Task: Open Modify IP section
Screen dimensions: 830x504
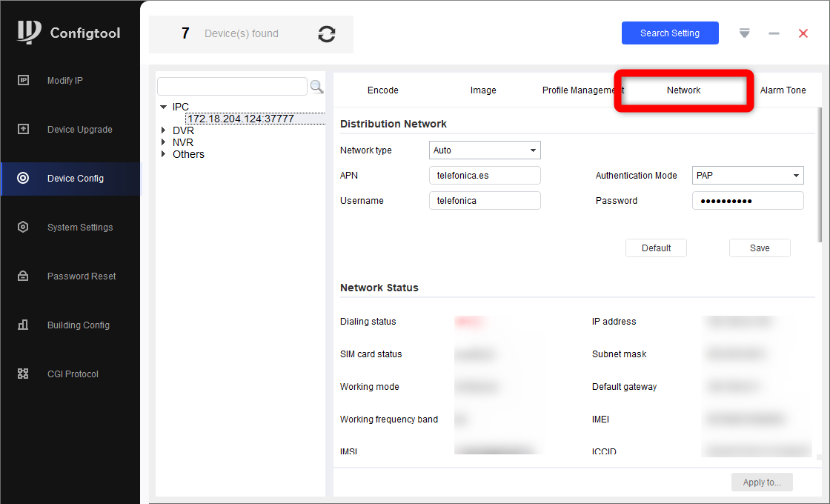Action: (64, 81)
